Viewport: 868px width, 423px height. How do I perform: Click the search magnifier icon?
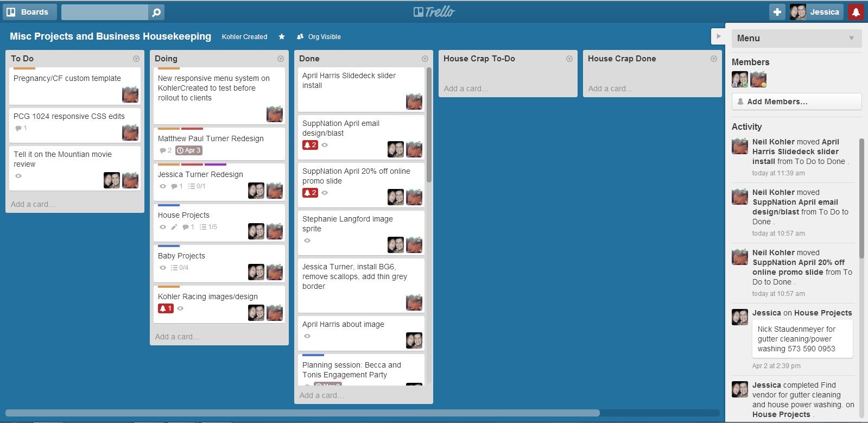pos(156,12)
